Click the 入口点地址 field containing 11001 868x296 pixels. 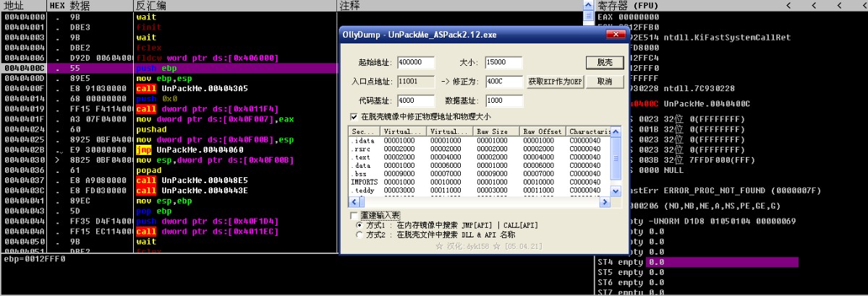coord(415,82)
